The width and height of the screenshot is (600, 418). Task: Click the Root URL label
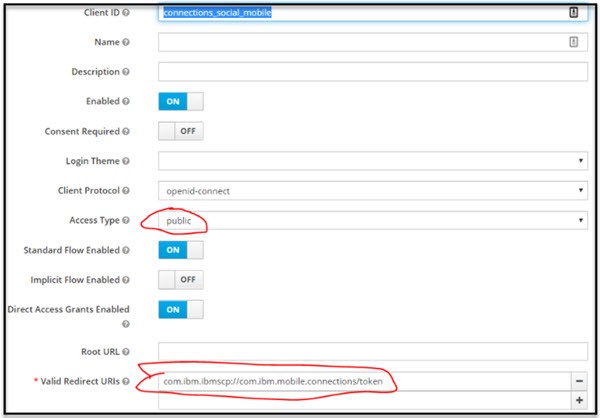click(x=100, y=352)
